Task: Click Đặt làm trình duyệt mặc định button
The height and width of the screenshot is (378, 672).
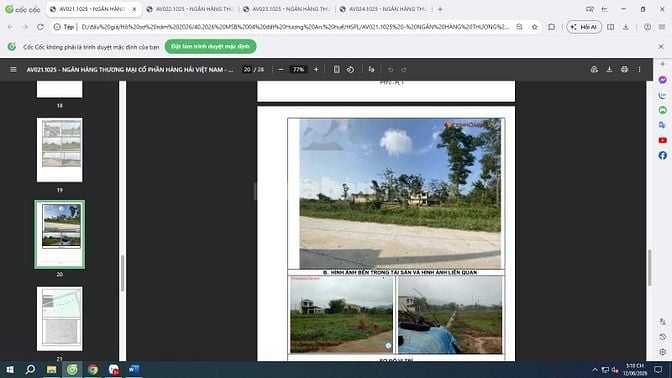Action: point(210,46)
